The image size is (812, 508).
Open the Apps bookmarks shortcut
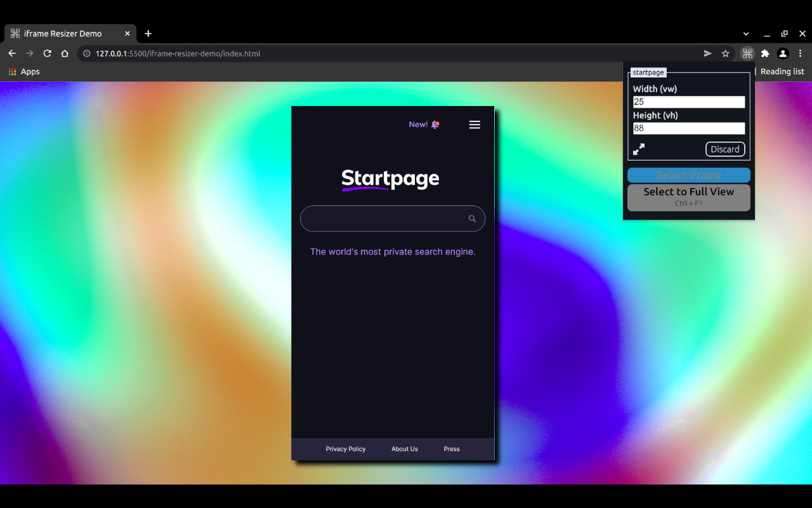pyautogui.click(x=24, y=72)
